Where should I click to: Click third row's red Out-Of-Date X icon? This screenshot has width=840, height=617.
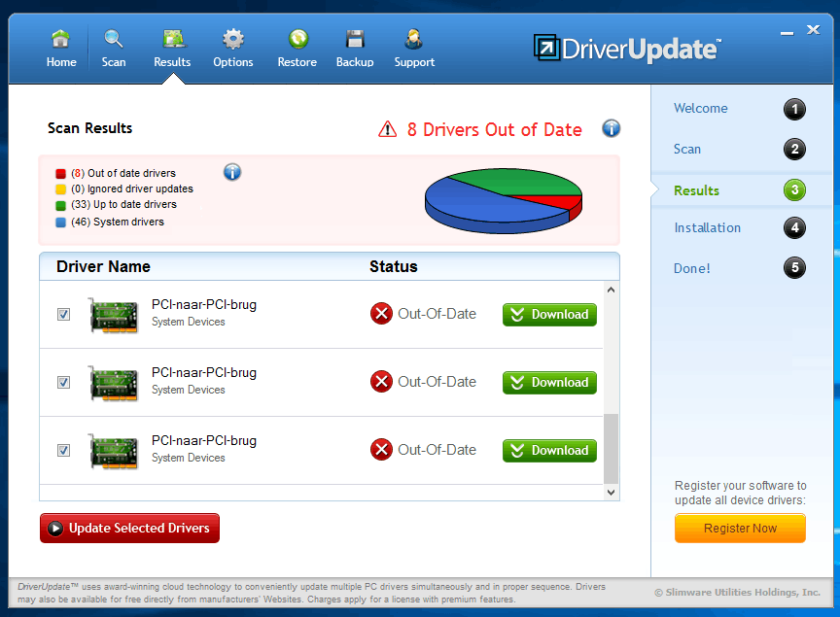tap(381, 449)
